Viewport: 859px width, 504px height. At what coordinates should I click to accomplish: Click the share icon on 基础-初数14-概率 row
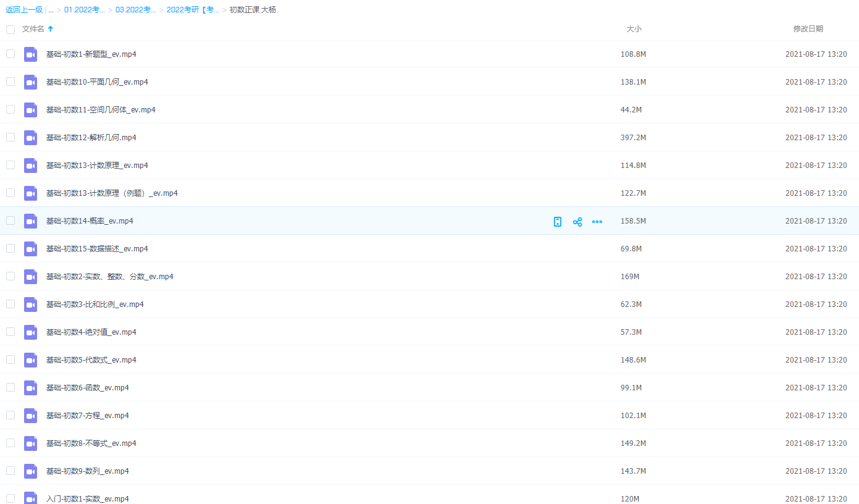pyautogui.click(x=577, y=222)
